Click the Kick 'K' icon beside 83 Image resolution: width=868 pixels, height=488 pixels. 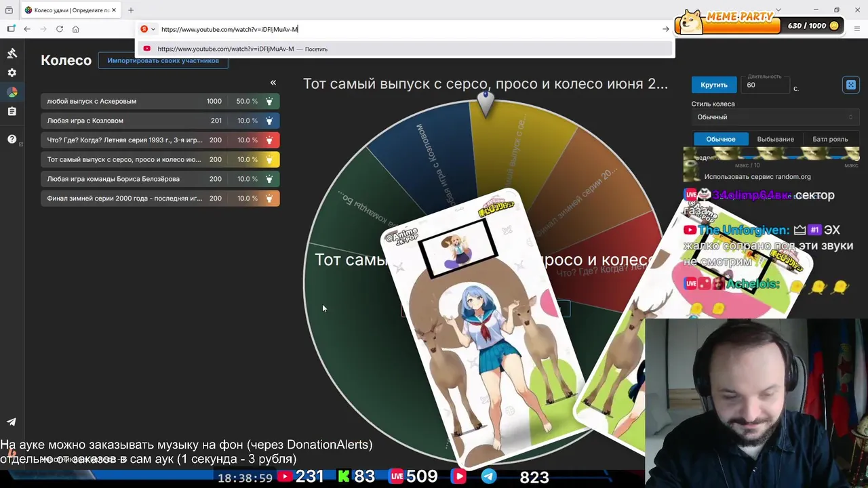pyautogui.click(x=344, y=476)
